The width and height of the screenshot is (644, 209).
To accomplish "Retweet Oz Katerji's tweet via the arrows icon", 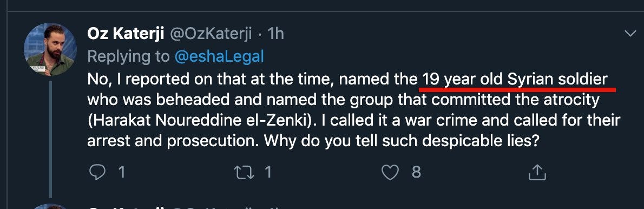I will (244, 173).
